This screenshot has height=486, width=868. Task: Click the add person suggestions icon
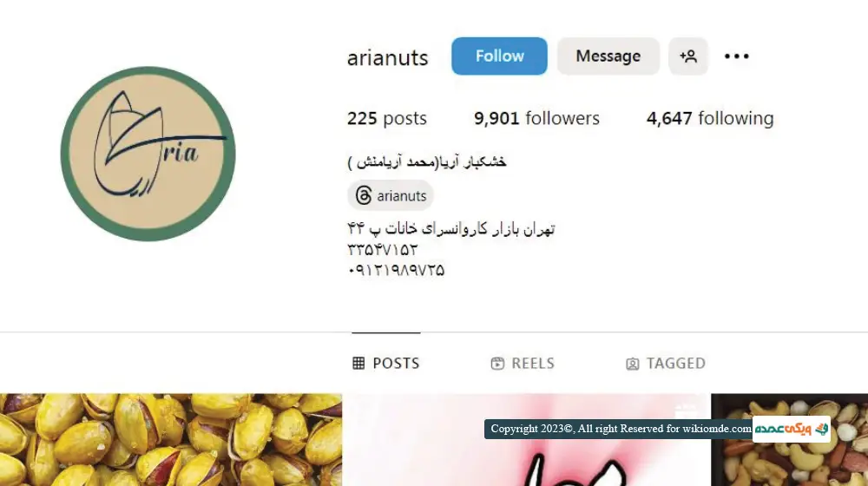pos(688,56)
